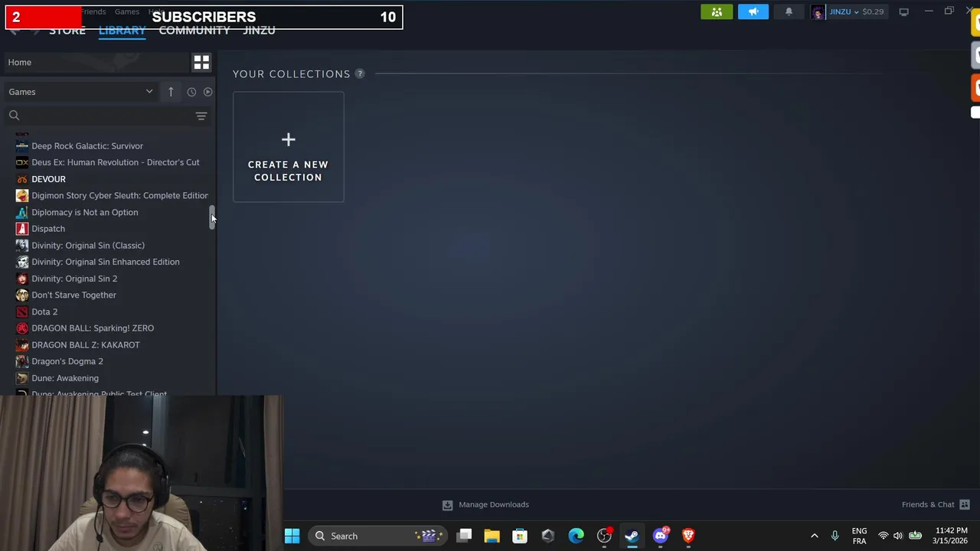This screenshot has width=980, height=551.
Task: Click the Don't Starve Together icon
Action: click(x=22, y=295)
